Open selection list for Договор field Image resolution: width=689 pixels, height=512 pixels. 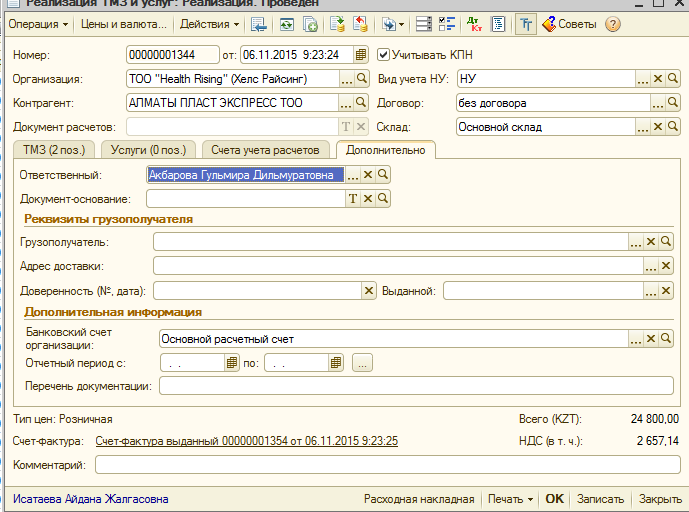point(658,103)
